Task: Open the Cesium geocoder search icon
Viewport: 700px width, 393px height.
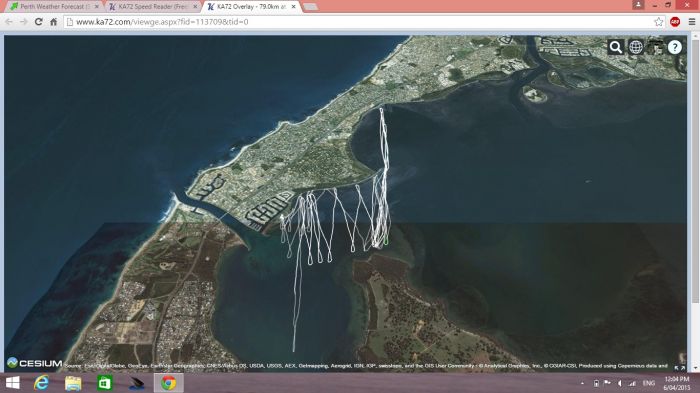Action: tap(616, 47)
